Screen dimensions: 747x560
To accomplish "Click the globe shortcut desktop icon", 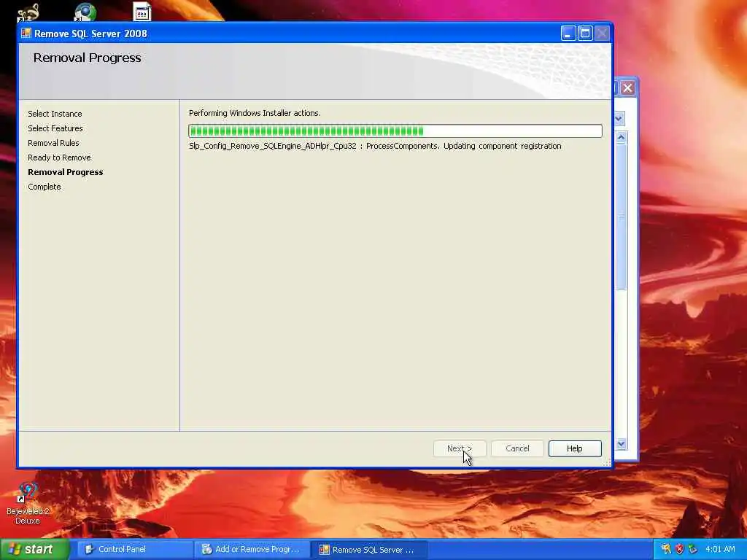I will coord(85,12).
